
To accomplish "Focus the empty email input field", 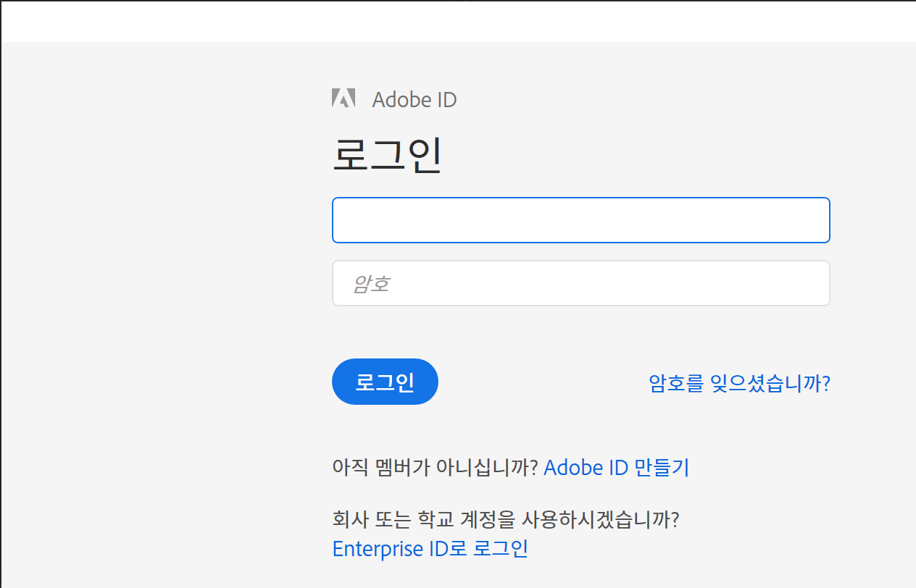I will [580, 220].
